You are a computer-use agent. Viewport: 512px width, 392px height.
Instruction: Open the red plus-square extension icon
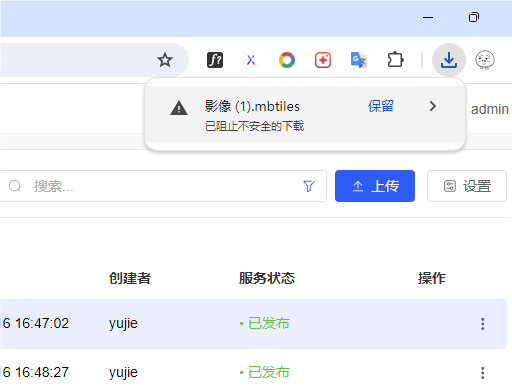click(x=323, y=60)
